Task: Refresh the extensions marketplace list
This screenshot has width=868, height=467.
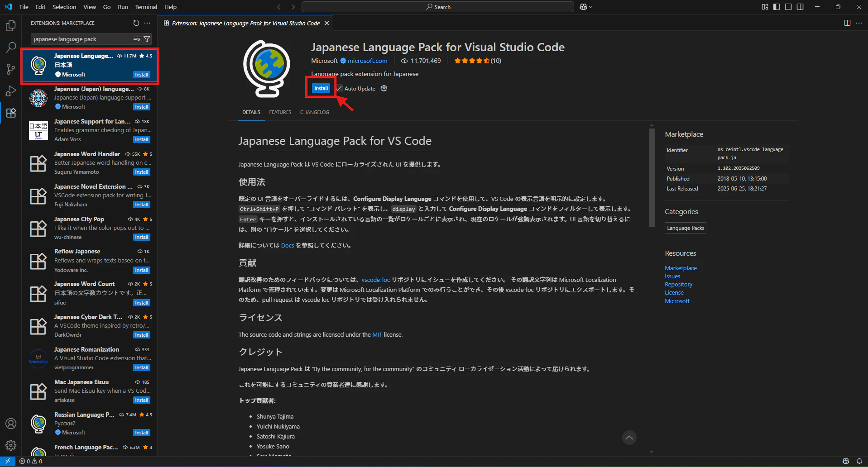Action: 136,23
